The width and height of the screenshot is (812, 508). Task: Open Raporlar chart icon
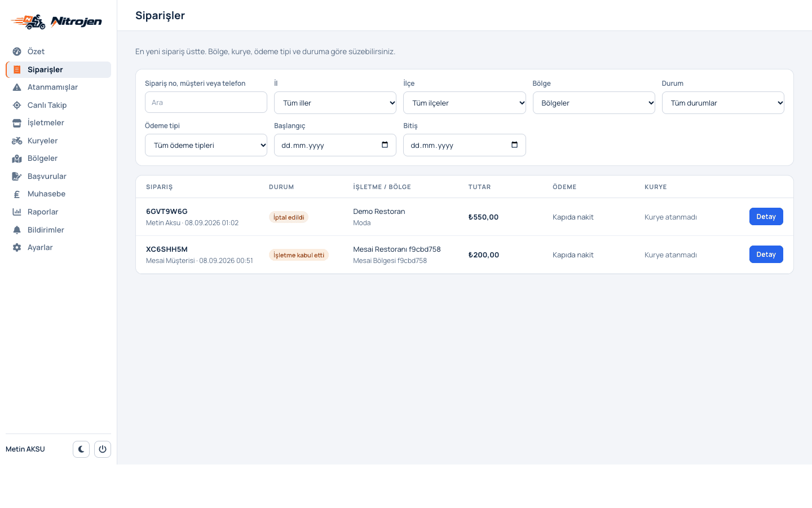(x=17, y=212)
